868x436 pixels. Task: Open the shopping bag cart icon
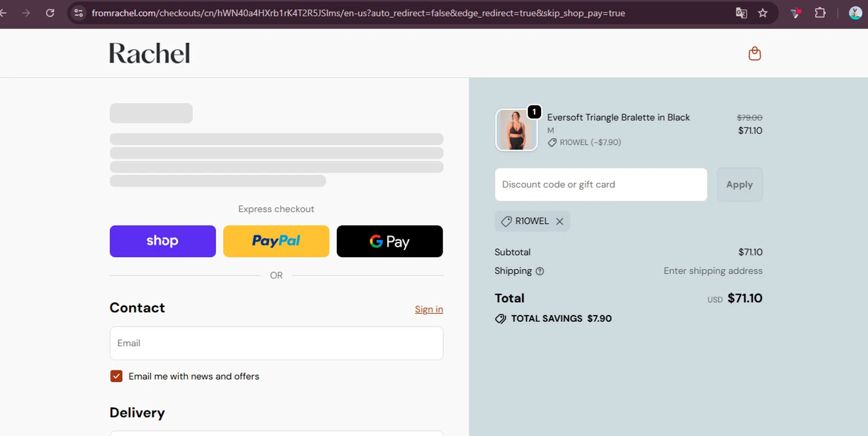tap(755, 54)
